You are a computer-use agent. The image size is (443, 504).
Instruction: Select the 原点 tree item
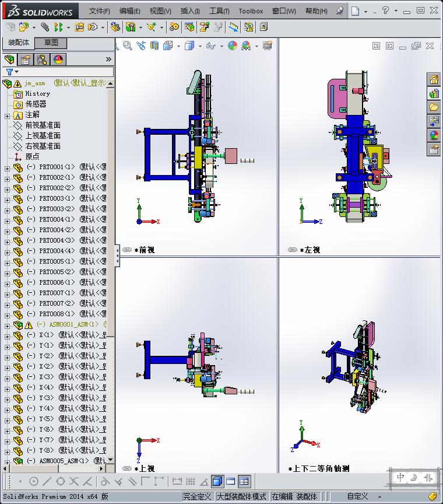click(x=33, y=156)
